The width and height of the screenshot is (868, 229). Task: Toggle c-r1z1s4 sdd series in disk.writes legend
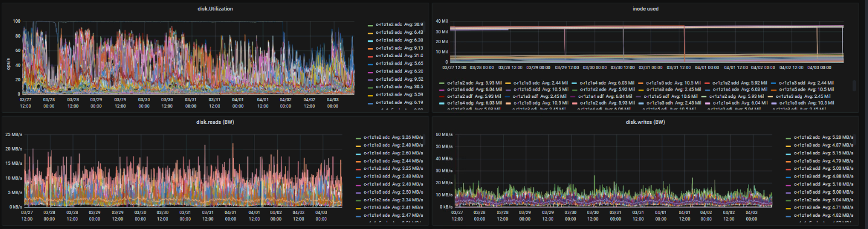823,184
